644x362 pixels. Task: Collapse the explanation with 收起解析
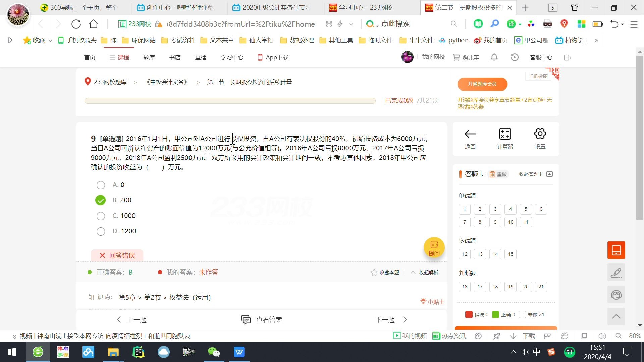click(x=425, y=273)
